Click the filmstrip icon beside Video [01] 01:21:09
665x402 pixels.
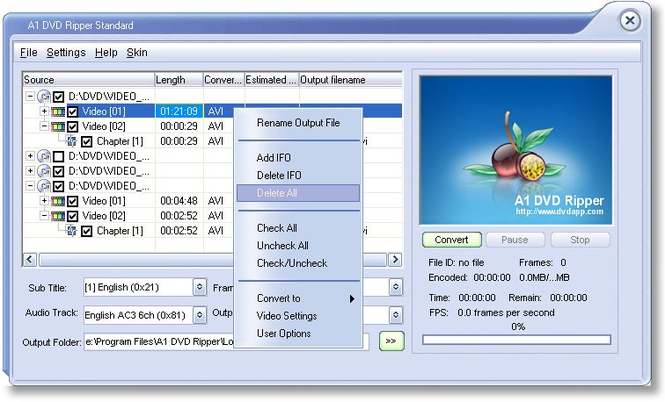(x=58, y=112)
